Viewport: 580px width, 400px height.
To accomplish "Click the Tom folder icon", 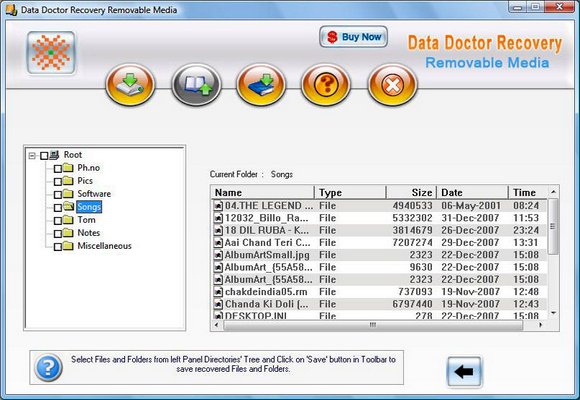I will [x=68, y=220].
